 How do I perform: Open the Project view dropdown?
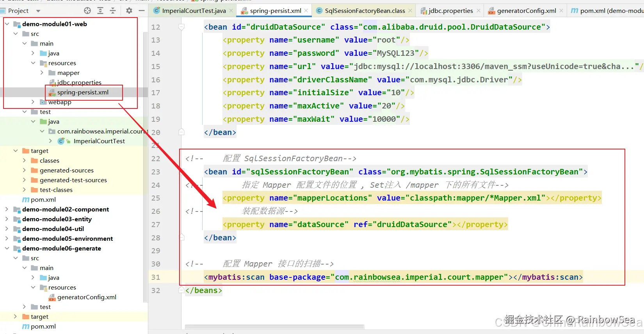click(38, 11)
